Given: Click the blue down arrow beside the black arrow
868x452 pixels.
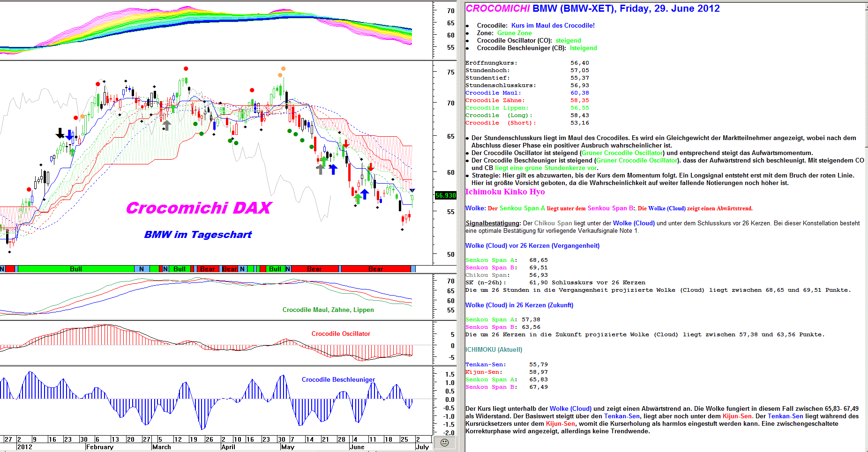Looking at the screenshot, I should click(x=69, y=135).
